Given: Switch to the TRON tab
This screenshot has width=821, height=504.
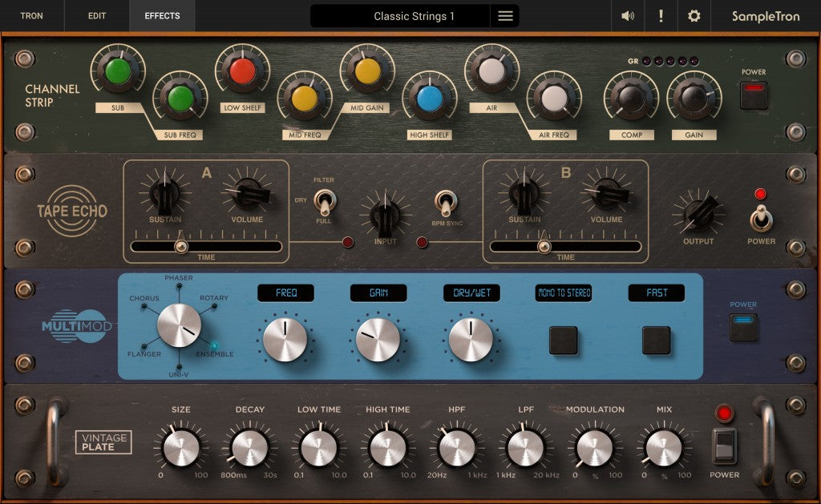Looking at the screenshot, I should (32, 16).
